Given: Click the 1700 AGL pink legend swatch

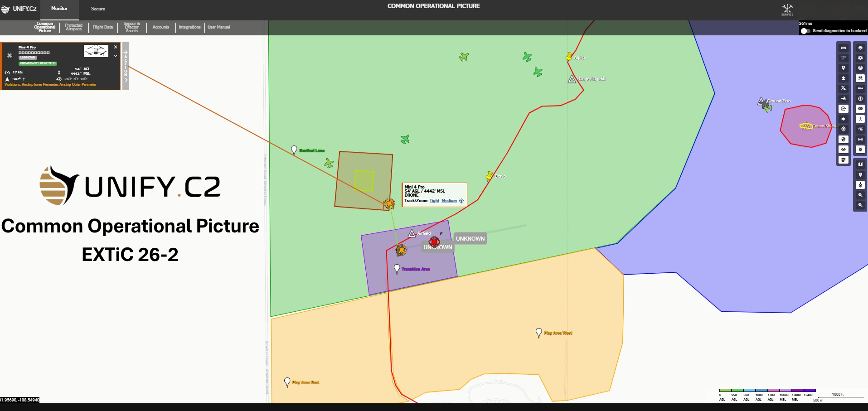Looking at the screenshot, I should click(774, 390).
